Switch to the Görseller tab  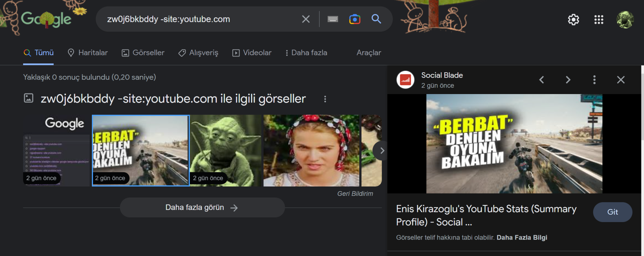pyautogui.click(x=143, y=53)
